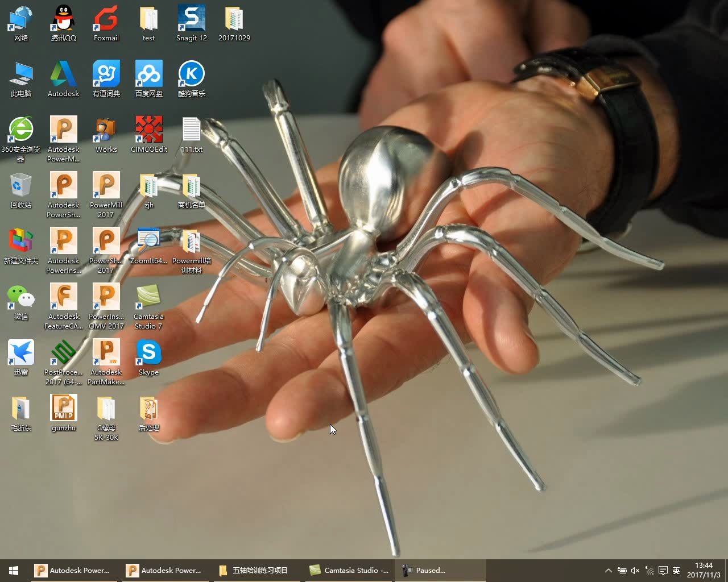Switch the 英 input method indicator

(x=676, y=571)
